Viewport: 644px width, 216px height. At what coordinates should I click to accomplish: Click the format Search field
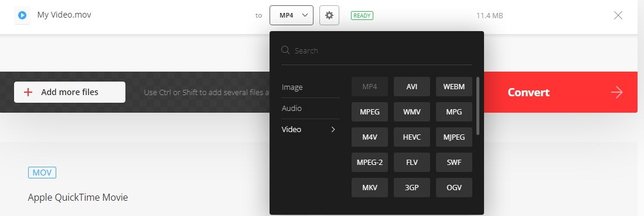point(377,50)
